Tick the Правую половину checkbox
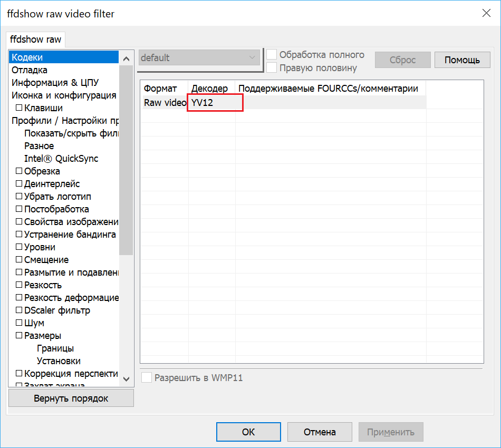 [272, 67]
